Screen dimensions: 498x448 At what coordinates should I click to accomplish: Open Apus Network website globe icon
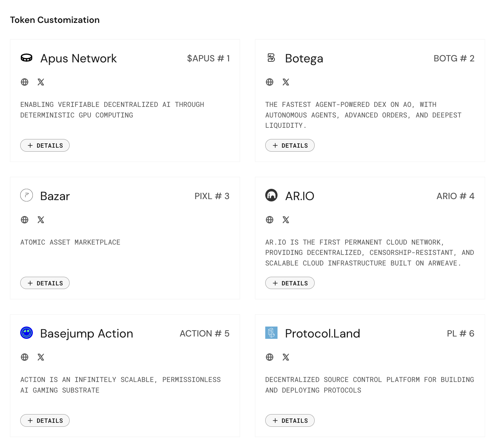click(x=25, y=82)
